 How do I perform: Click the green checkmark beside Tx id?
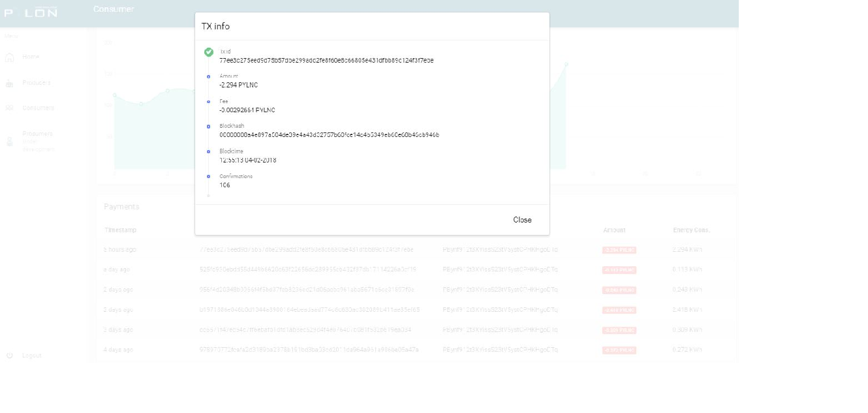pyautogui.click(x=209, y=52)
